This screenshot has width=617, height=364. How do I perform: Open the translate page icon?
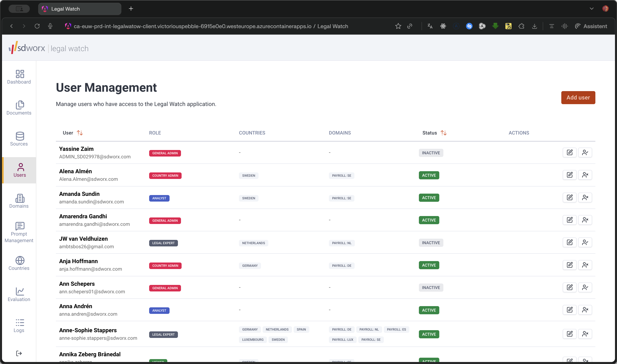click(x=430, y=26)
